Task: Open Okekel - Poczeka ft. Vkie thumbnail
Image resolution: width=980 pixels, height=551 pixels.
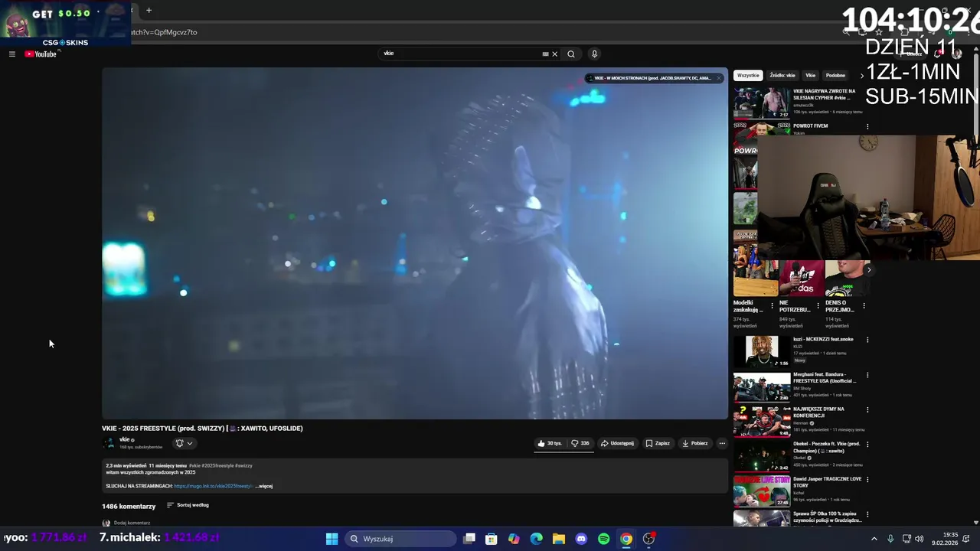Action: pyautogui.click(x=762, y=456)
